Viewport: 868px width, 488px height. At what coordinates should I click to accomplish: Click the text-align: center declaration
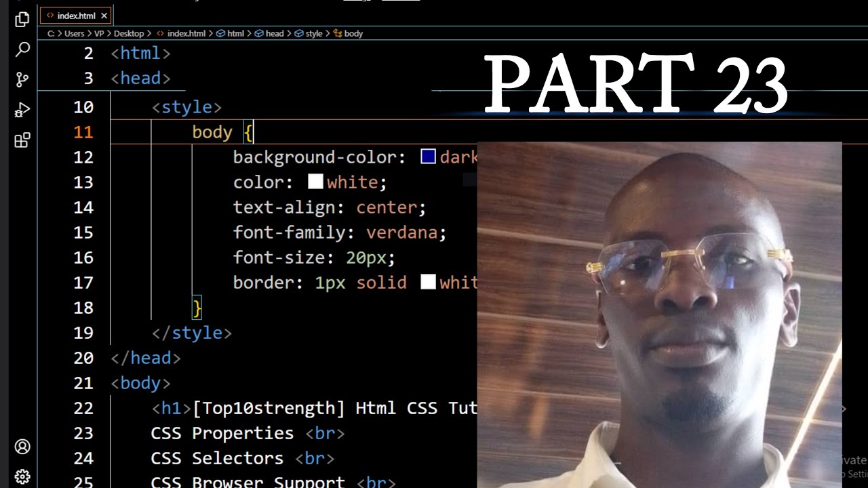[x=330, y=207]
